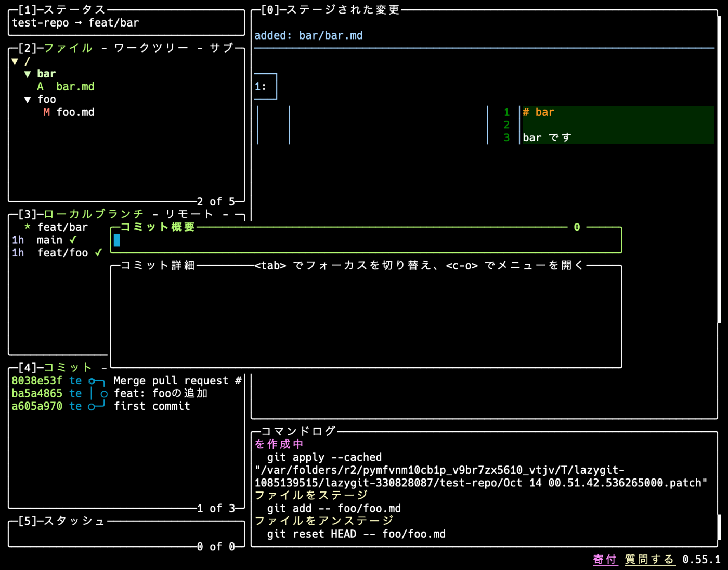Switch to the ワークツリー tab
728x570 pixels.
[151, 48]
